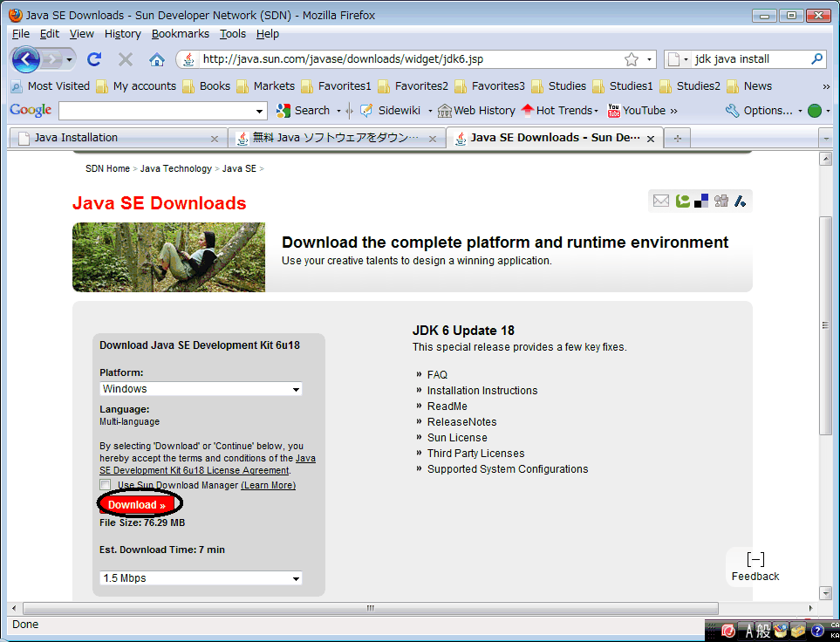Click the Digg share icon
840x642 pixels.
tap(721, 201)
